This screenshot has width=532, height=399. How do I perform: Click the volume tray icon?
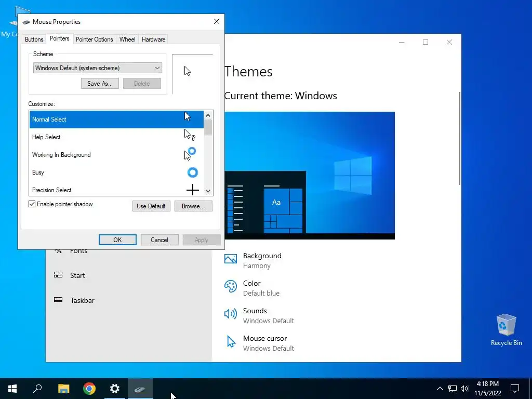coord(464,389)
